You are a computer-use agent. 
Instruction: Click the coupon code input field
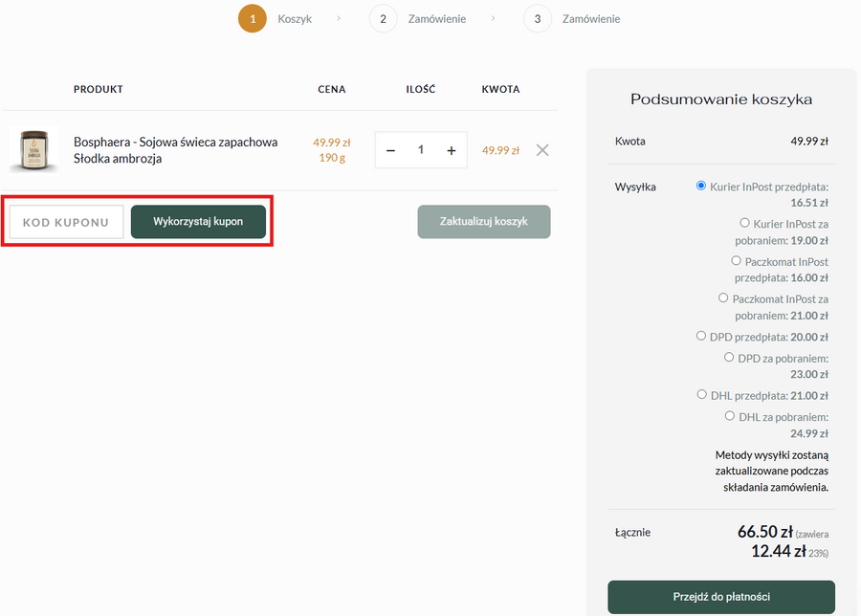click(x=67, y=222)
